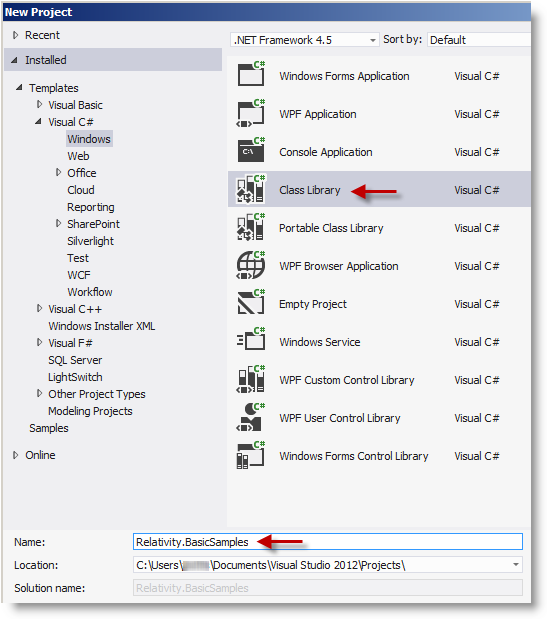Select the LightSwitch category
547x619 pixels.
(x=75, y=377)
